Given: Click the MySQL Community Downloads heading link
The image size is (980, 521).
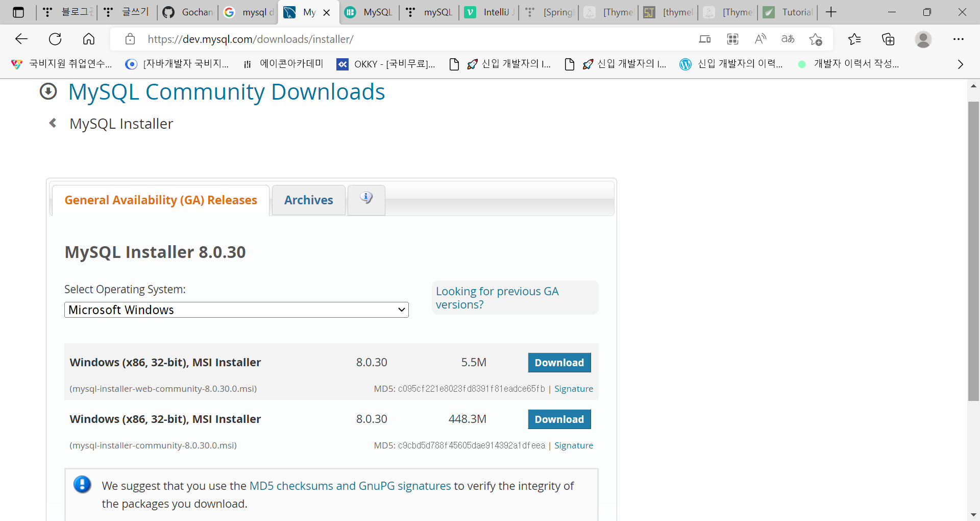Looking at the screenshot, I should 227,92.
